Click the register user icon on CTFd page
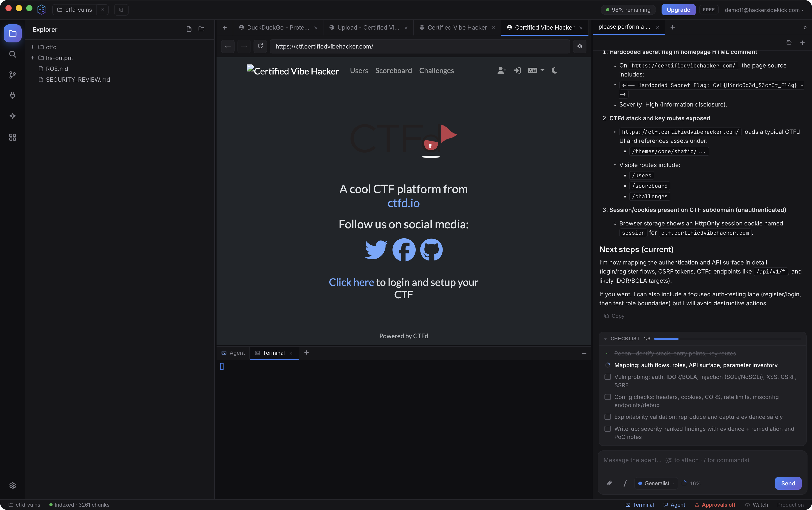This screenshot has height=510, width=812. (502, 70)
